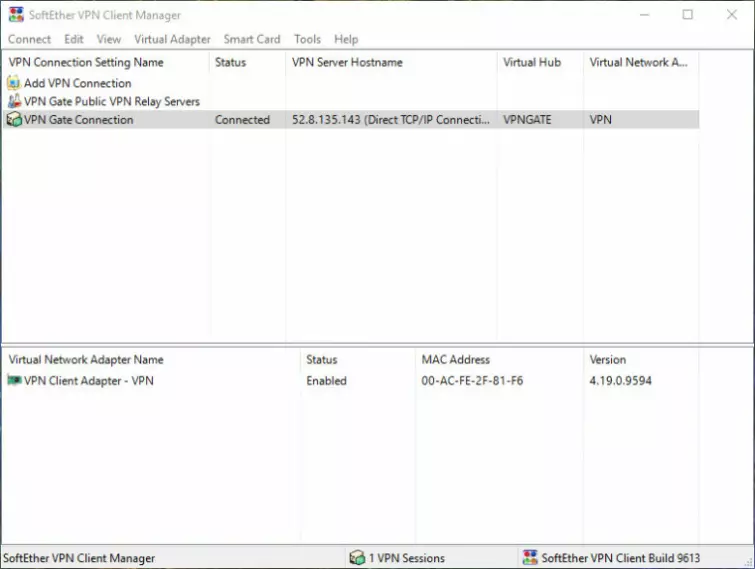Open the Tools menu
Screen dimensions: 755x569
(x=307, y=39)
